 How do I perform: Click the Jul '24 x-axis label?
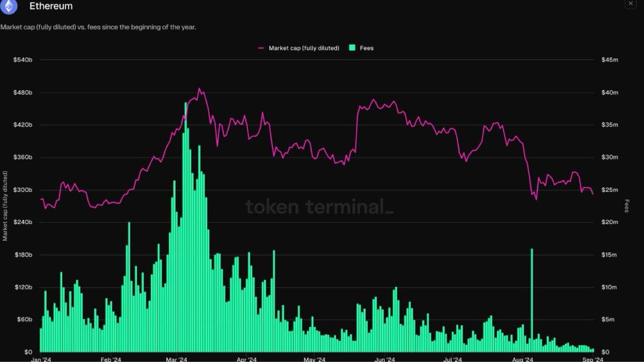click(x=453, y=359)
